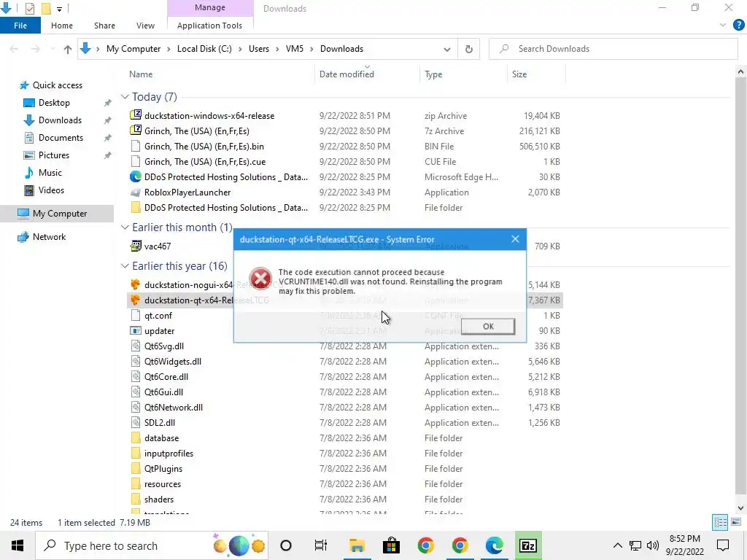Click Local Disk (C:) in breadcrumb
Image resolution: width=747 pixels, height=560 pixels.
(x=204, y=49)
